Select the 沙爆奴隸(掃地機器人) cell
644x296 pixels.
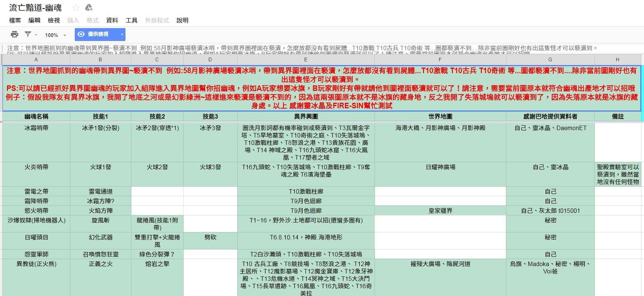click(36, 224)
